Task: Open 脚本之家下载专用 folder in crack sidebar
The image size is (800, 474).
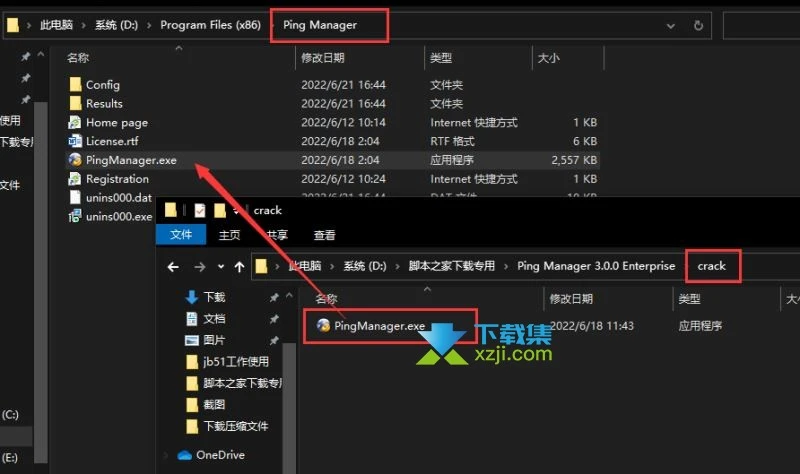Action: pos(235,383)
